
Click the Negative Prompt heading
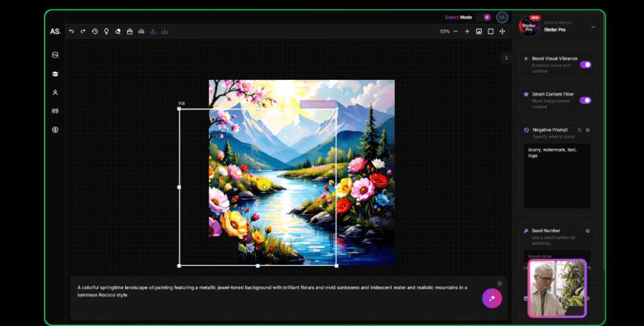click(550, 130)
